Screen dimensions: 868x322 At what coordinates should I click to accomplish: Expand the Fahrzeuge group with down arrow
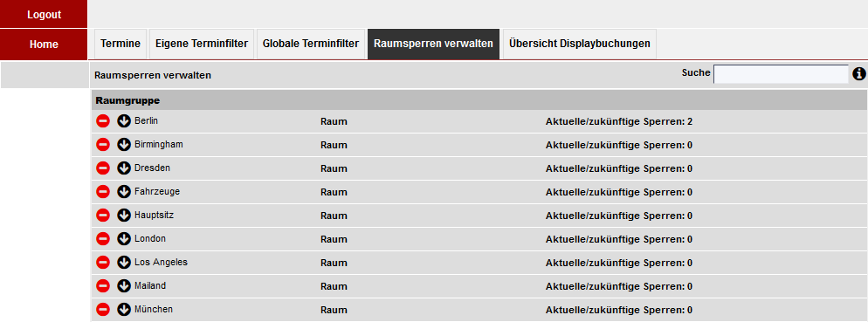point(124,191)
